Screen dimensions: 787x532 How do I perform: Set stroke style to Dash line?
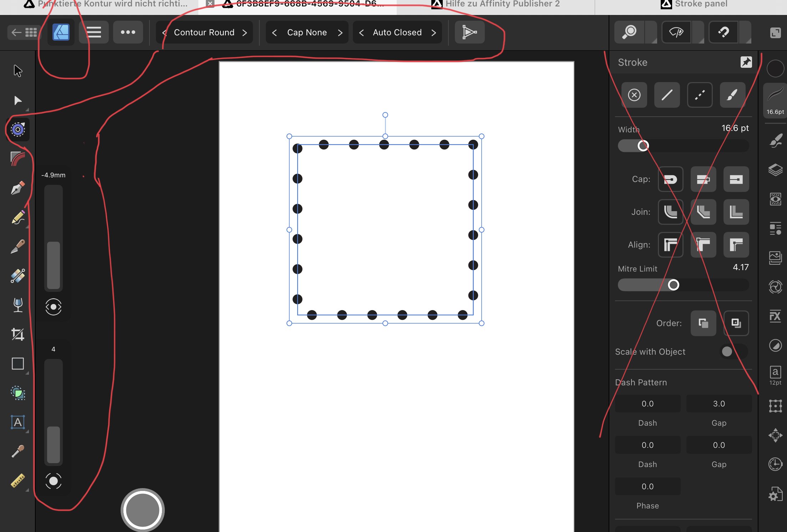coord(700,95)
